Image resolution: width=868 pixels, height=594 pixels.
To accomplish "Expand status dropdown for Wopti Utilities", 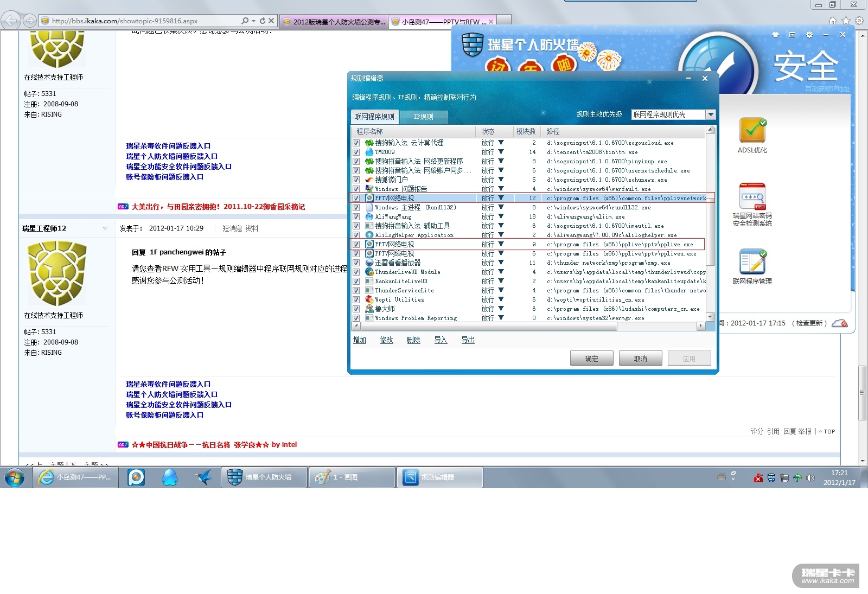I will tap(501, 299).
